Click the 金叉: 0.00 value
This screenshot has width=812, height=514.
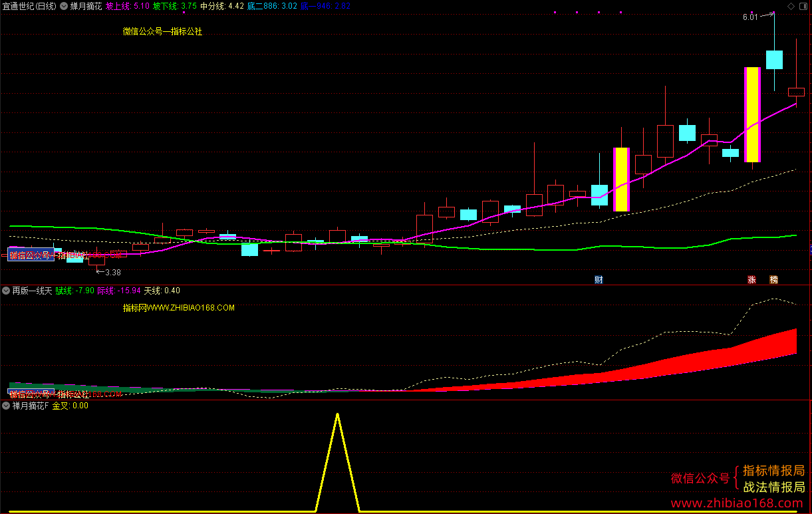70,406
